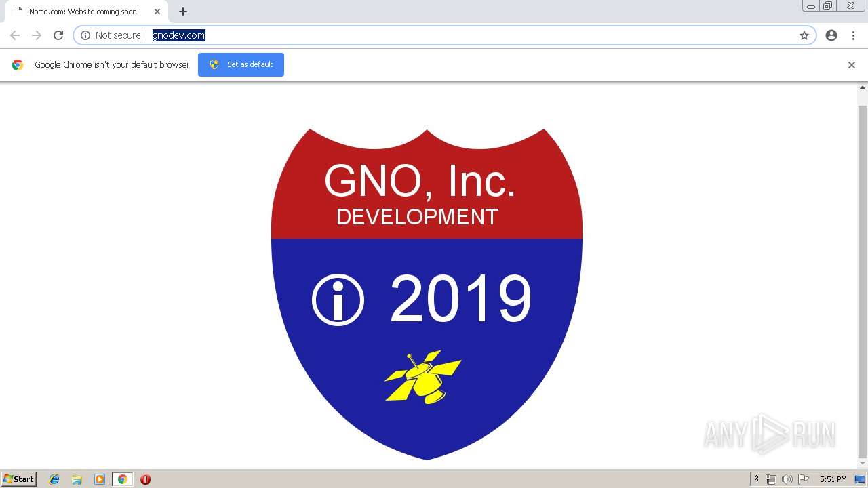The image size is (868, 488).
Task: Click the browser Forward arrow
Action: (37, 35)
